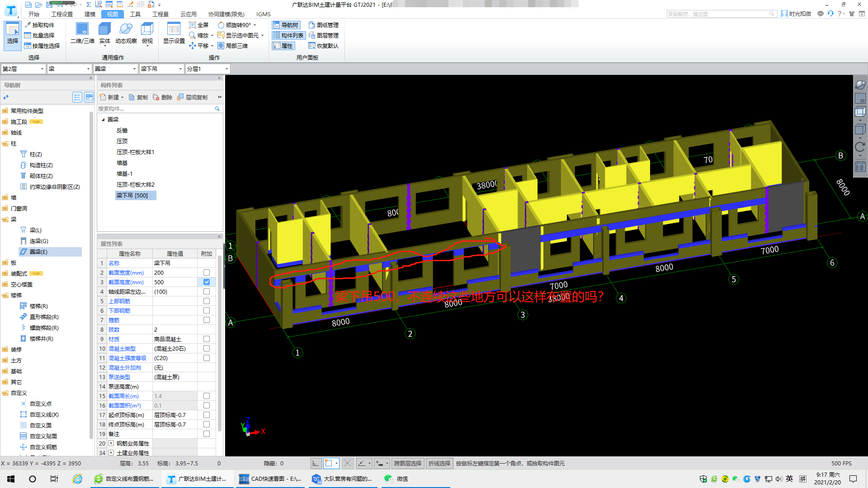Click the 删除 component button
The height and width of the screenshot is (488, 868).
163,97
